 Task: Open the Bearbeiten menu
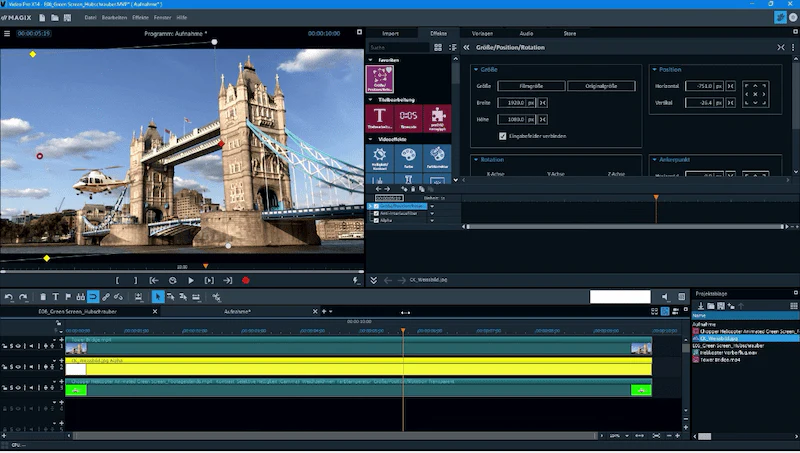(114, 17)
